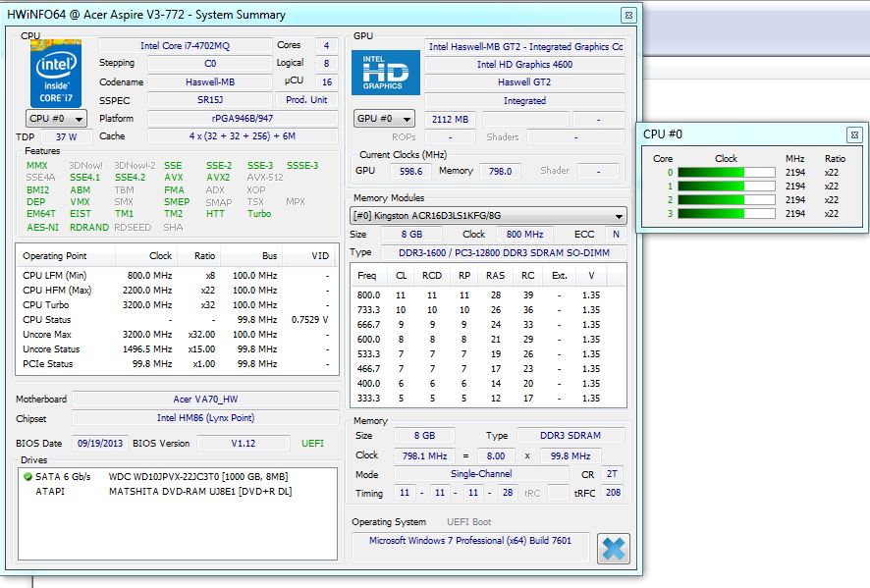Viewport: 870px width, 588px height.
Task: Click the Haswell-MB codename field
Action: (210, 82)
